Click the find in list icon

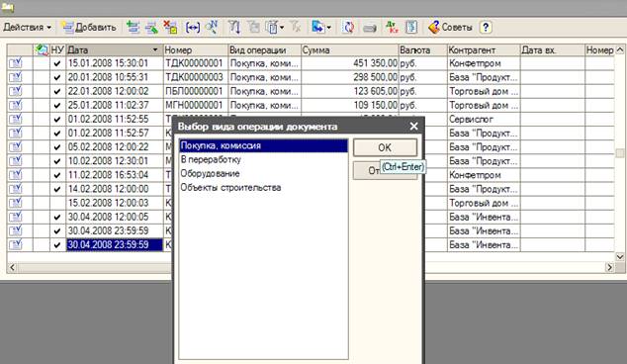(212, 27)
